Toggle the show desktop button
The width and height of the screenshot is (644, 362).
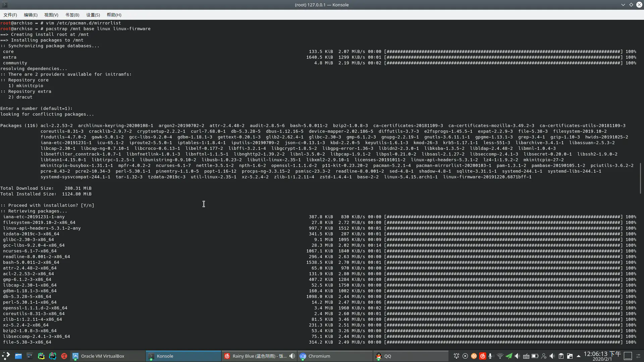click(x=628, y=356)
